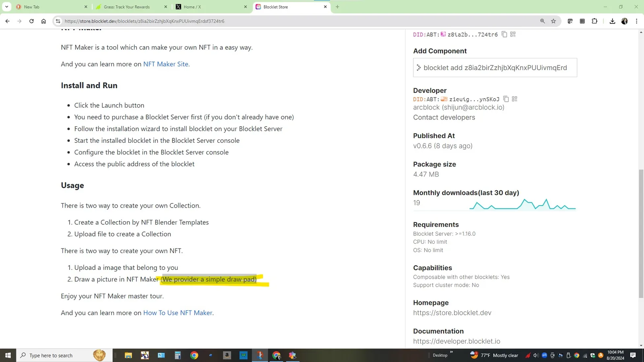Go back to the previous page

point(7,21)
